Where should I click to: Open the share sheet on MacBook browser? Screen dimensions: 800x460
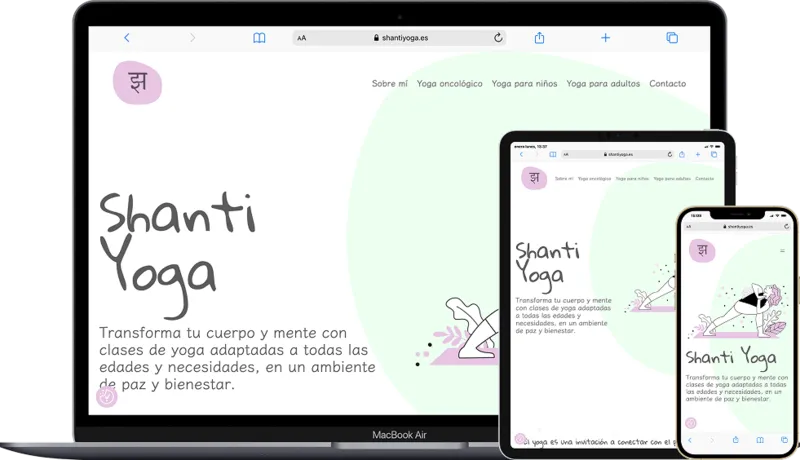539,38
